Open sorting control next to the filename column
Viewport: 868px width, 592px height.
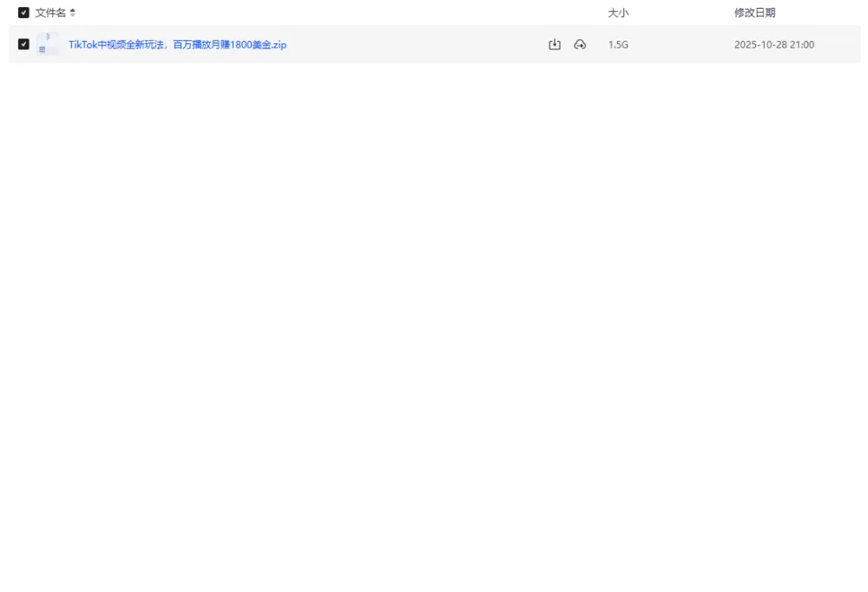(x=73, y=12)
